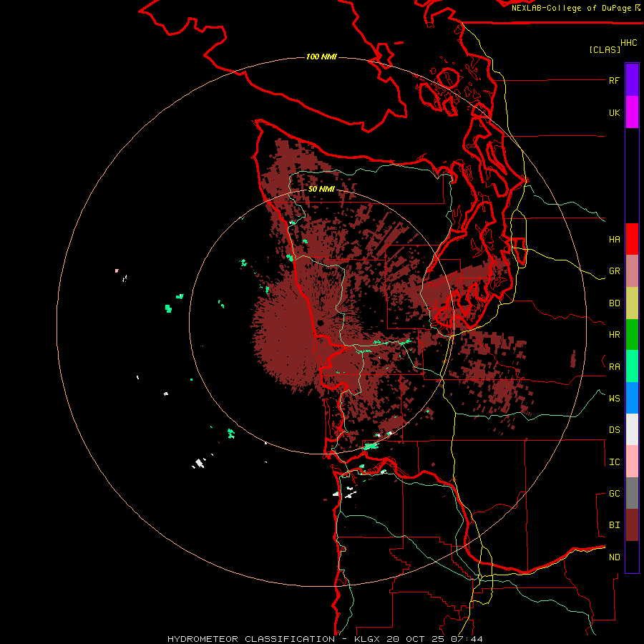
Task: Click the radar site center dot
Action: [320, 323]
